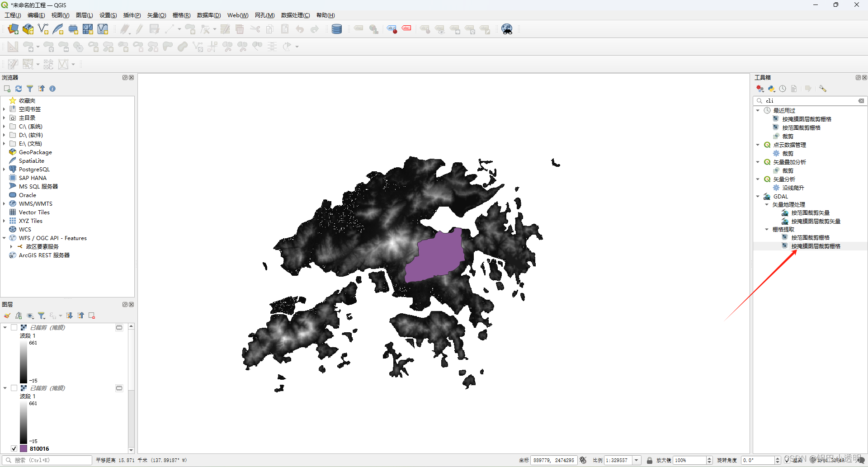Click magnifier 100% spinbox up arrow
The width and height of the screenshot is (868, 467).
pyautogui.click(x=709, y=458)
